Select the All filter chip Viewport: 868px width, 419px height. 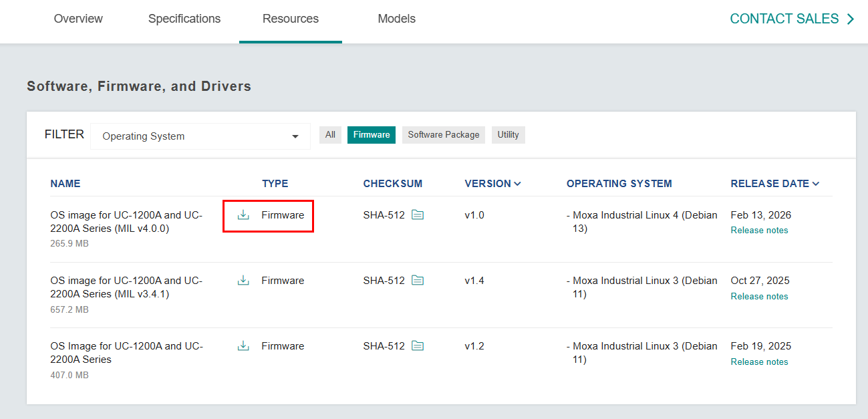(330, 135)
